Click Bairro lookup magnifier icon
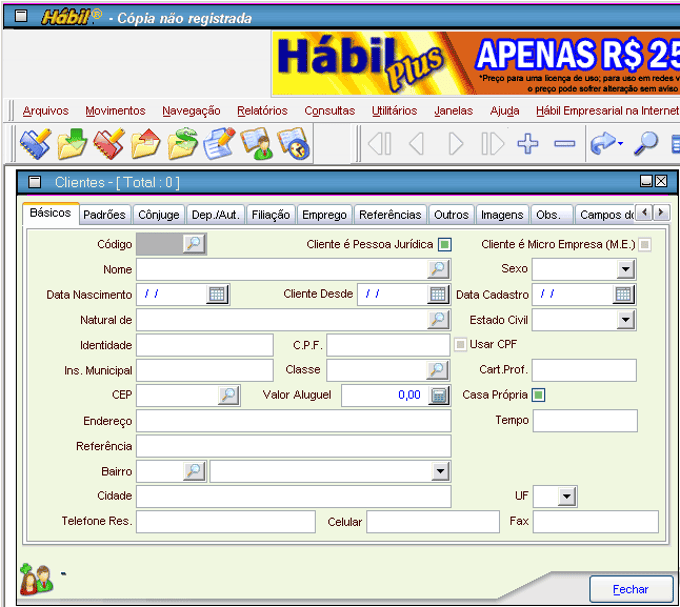Image resolution: width=680 pixels, height=607 pixels. coord(193,471)
